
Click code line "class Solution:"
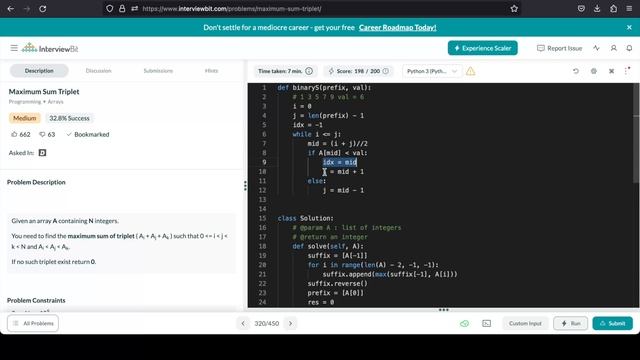(x=305, y=218)
